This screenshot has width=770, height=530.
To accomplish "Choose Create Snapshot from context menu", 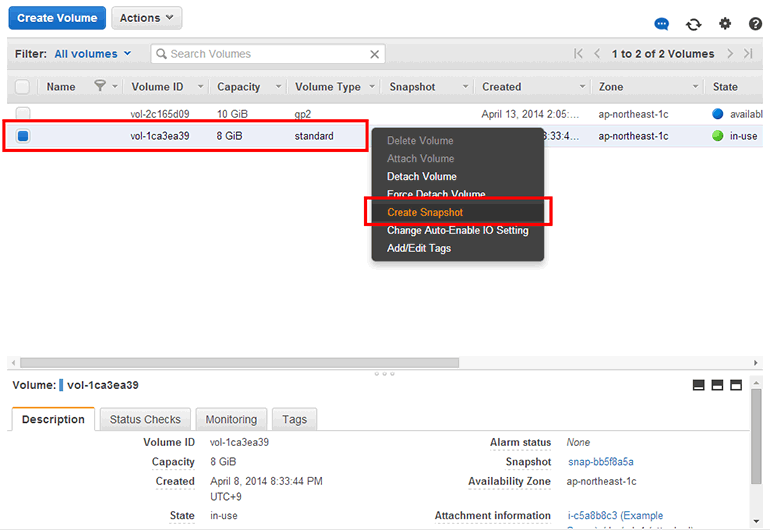I will click(425, 212).
